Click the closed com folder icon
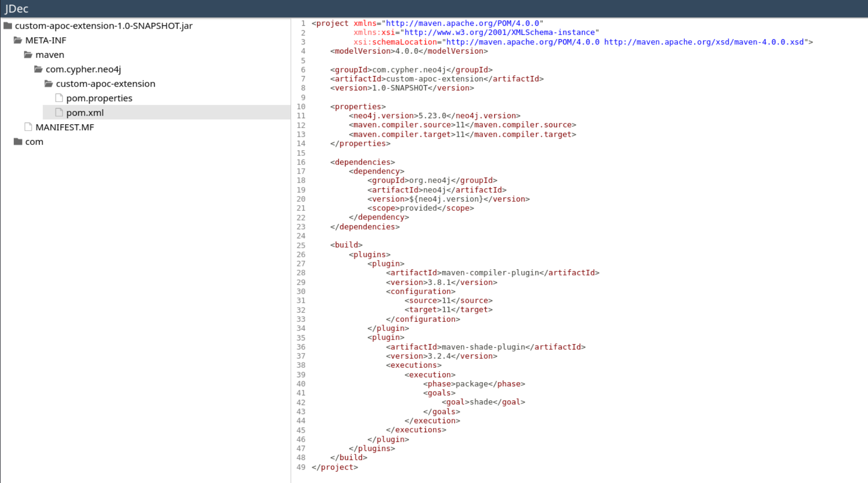 (18, 142)
